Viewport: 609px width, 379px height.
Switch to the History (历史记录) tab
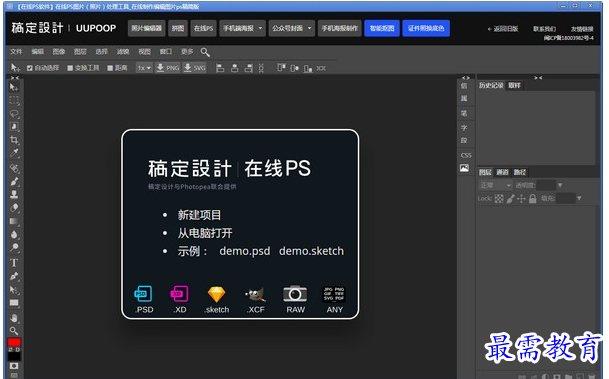point(491,85)
